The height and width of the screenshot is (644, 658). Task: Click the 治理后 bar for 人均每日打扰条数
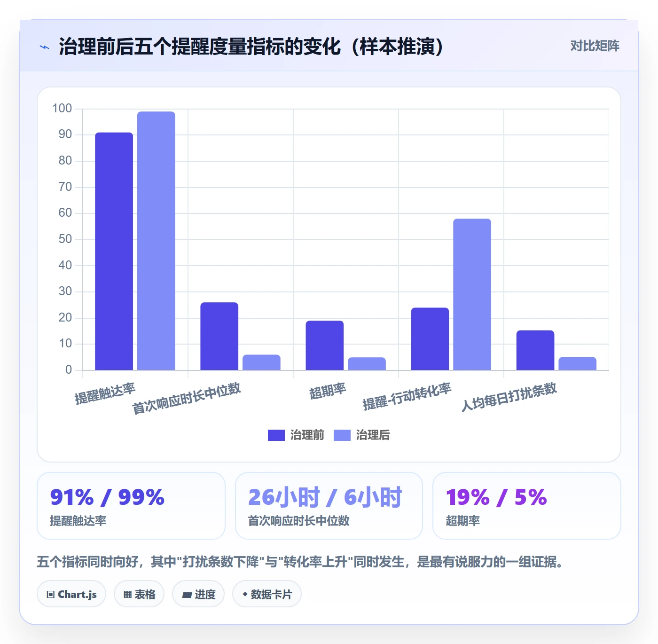tap(577, 364)
